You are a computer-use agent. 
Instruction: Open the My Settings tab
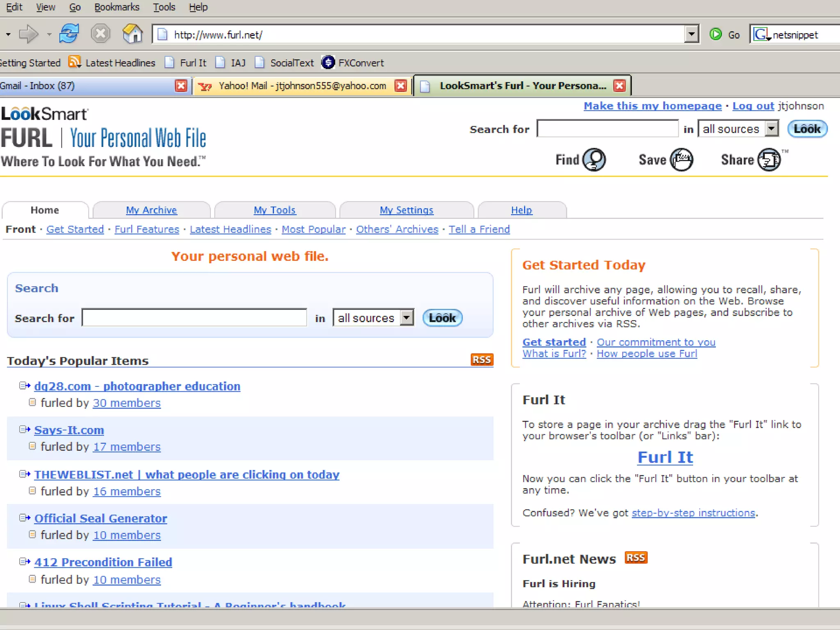pos(406,210)
